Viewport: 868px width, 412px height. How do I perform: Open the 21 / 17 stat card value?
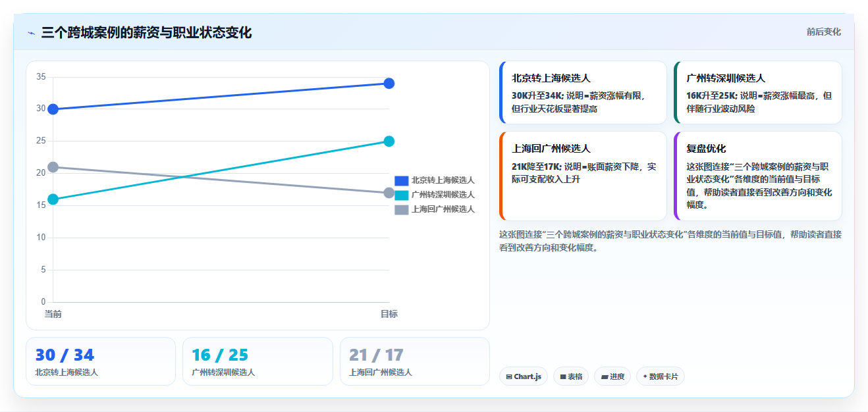coord(376,355)
